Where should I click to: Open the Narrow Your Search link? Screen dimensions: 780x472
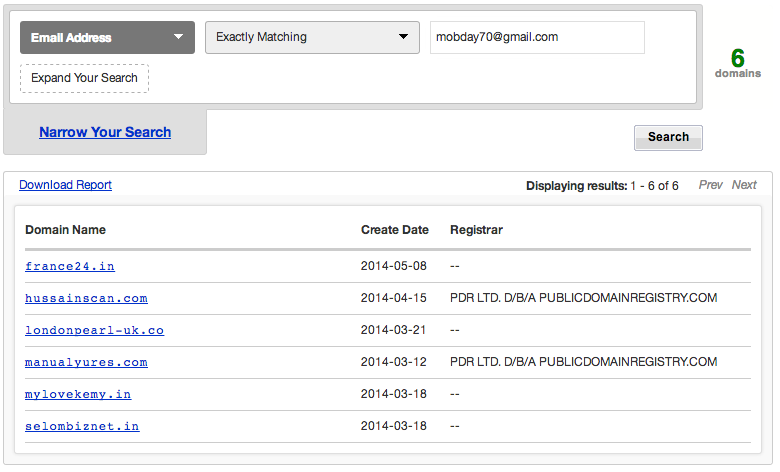[105, 132]
